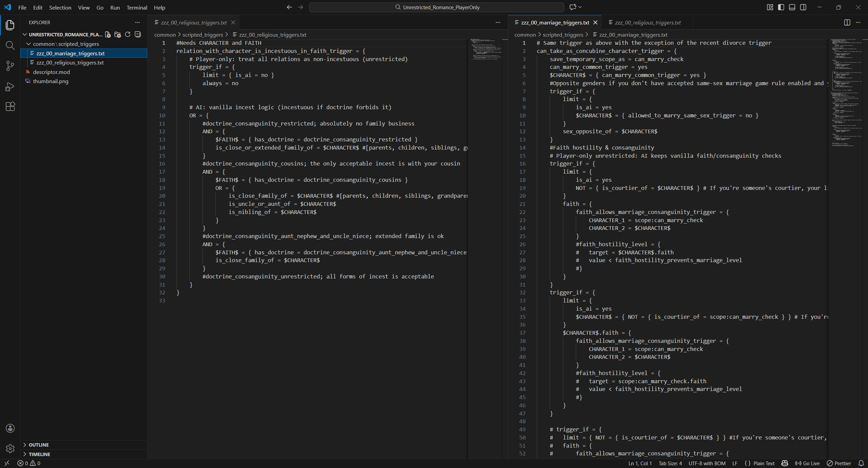Open the Source Control view
868x468 pixels.
10,66
